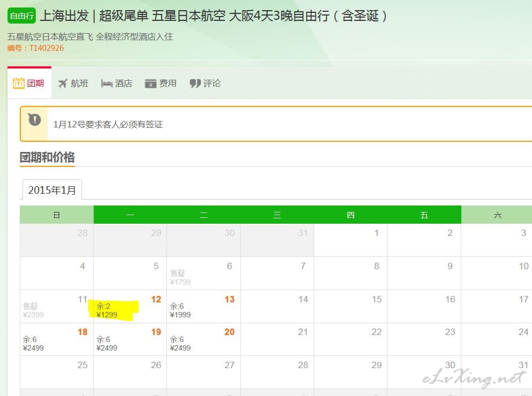Viewport: 532px width, 396px height.
Task: Select January 20 departure priced ¥2499
Action: [203, 339]
